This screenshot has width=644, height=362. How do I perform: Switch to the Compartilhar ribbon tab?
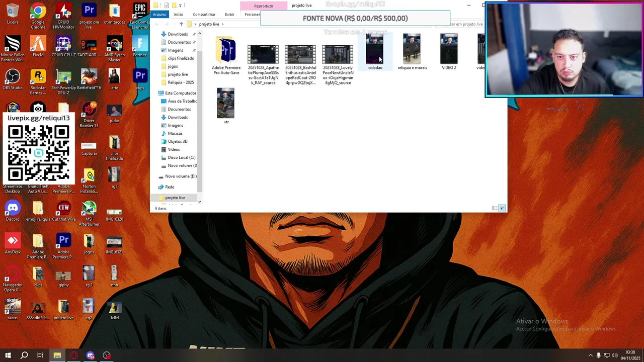(x=204, y=15)
